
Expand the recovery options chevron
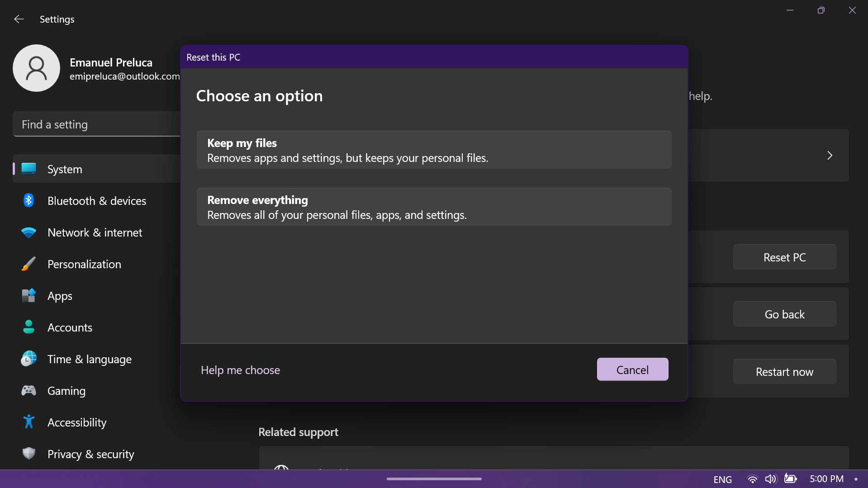(x=830, y=155)
